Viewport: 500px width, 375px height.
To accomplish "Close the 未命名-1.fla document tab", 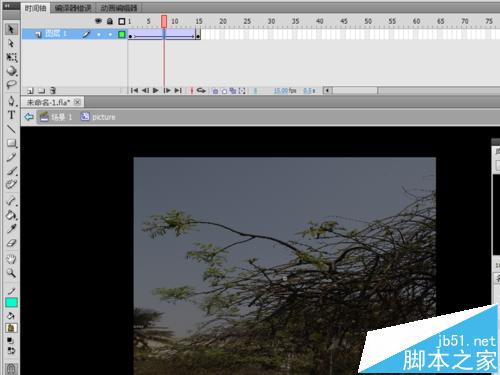I will [77, 102].
